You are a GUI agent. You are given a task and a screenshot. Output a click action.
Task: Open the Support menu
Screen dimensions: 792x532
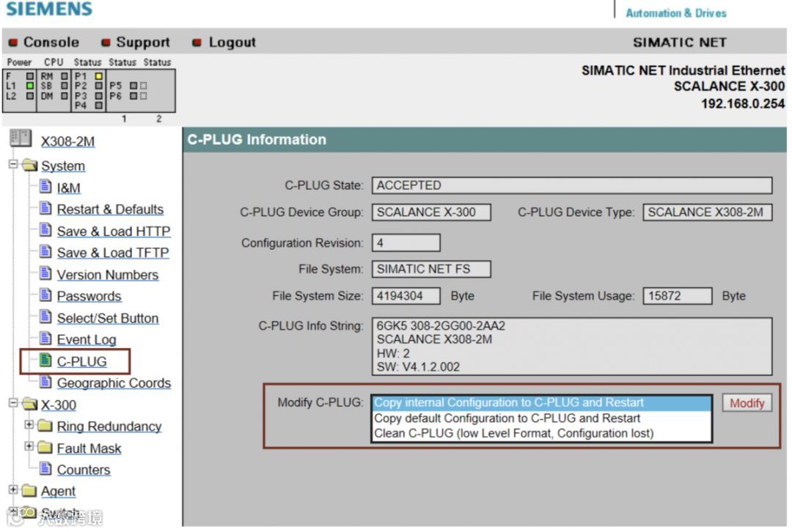[x=143, y=42]
